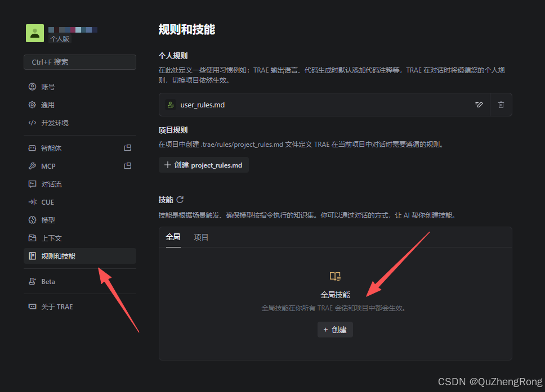Switch to the 全局 skills tab

pos(173,237)
